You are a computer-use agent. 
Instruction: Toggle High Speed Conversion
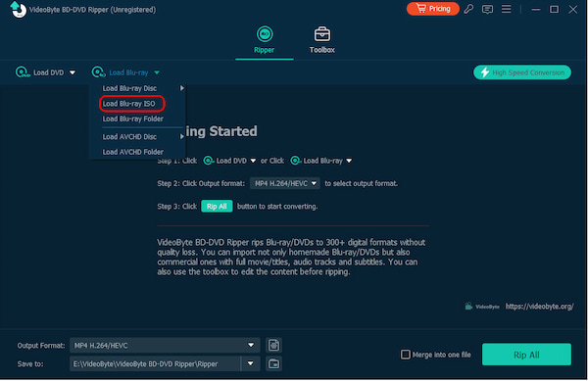(x=522, y=72)
